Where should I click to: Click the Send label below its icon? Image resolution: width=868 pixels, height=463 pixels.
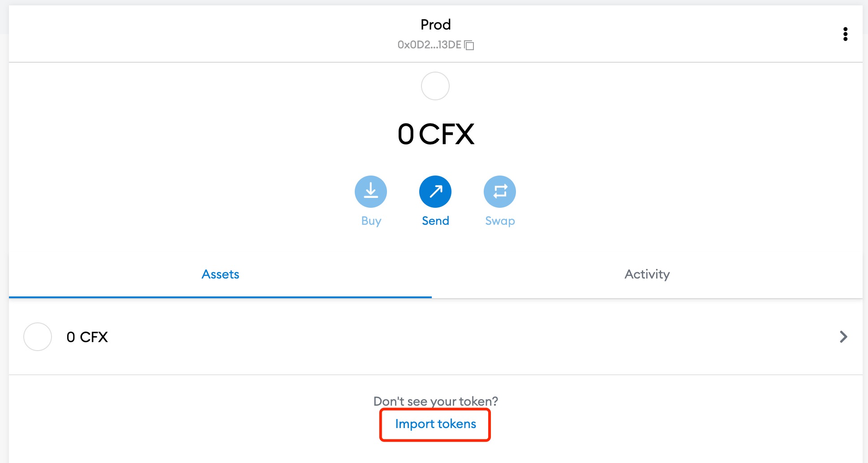435,220
